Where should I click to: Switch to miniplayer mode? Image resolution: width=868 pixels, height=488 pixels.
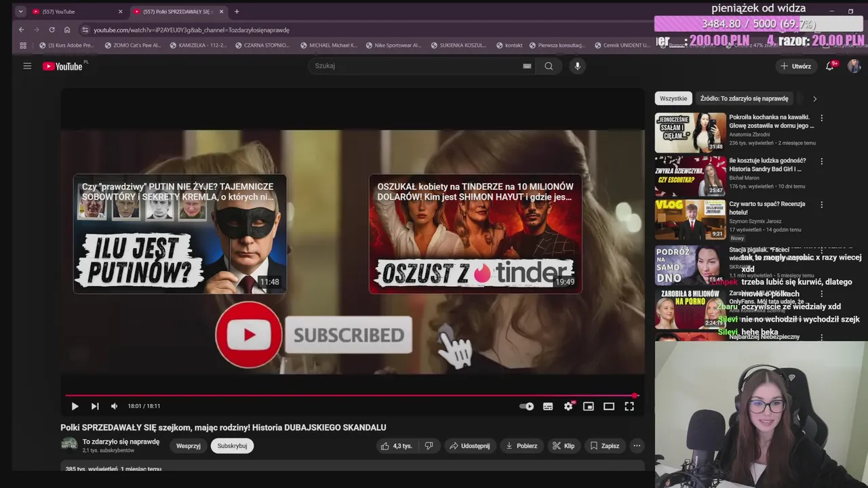pyautogui.click(x=589, y=406)
